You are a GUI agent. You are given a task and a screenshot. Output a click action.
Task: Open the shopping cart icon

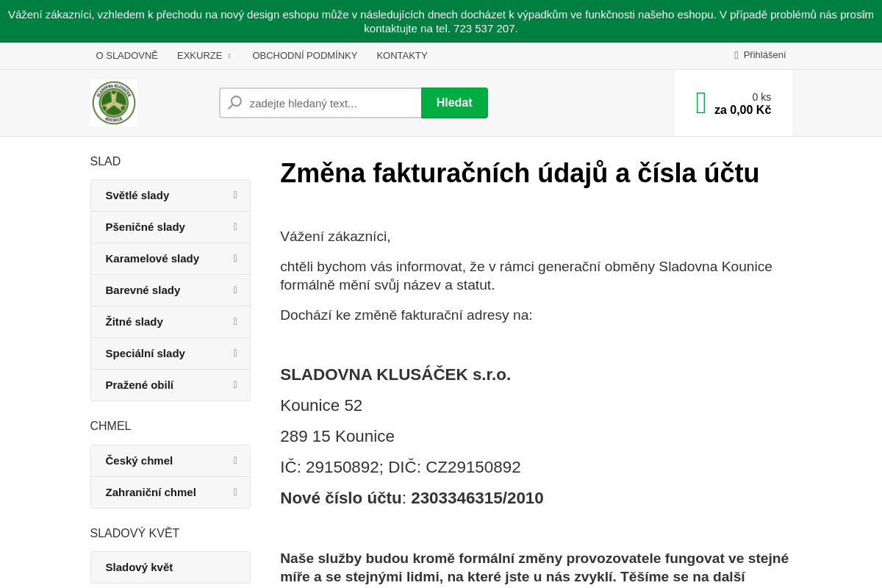click(700, 102)
